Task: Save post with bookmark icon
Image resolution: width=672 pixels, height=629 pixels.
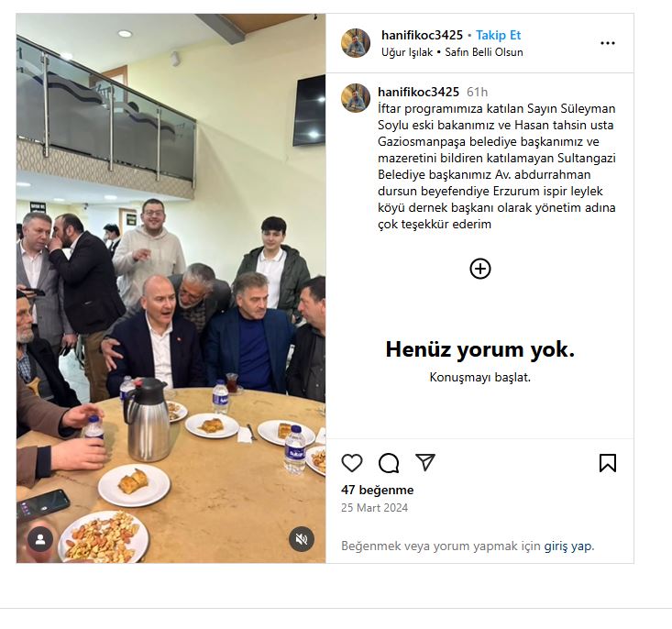Action: [x=607, y=463]
